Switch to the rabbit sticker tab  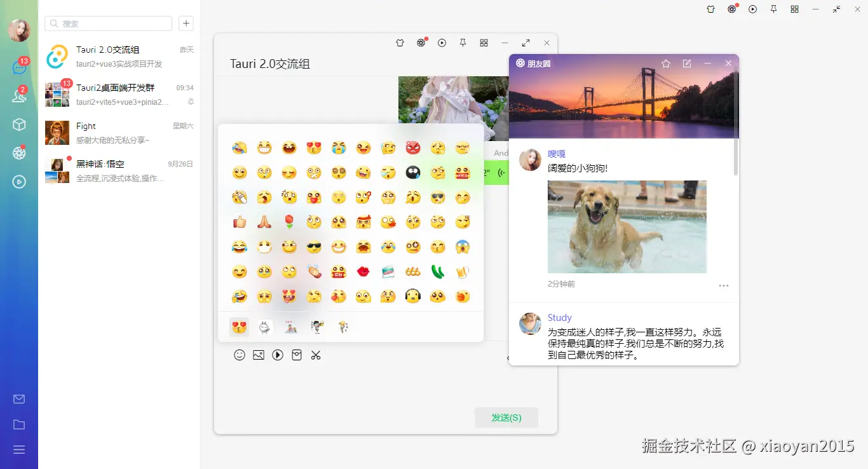(x=264, y=326)
